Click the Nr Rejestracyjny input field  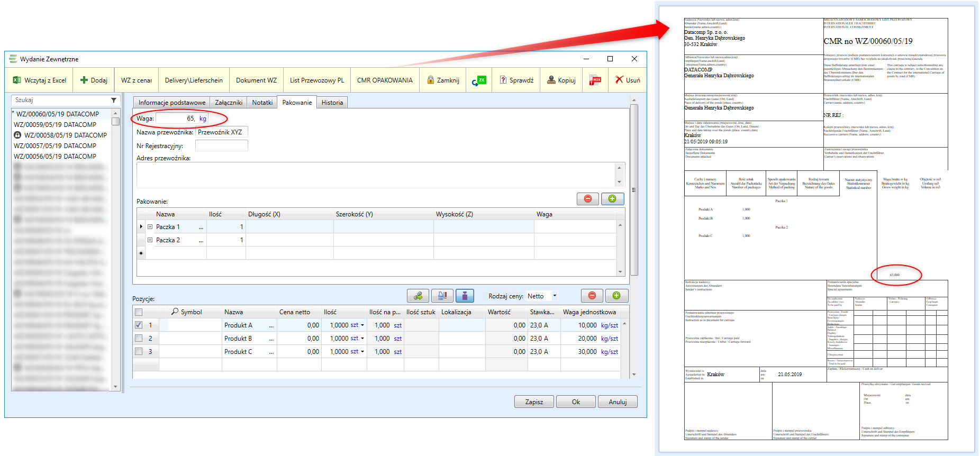click(221, 146)
